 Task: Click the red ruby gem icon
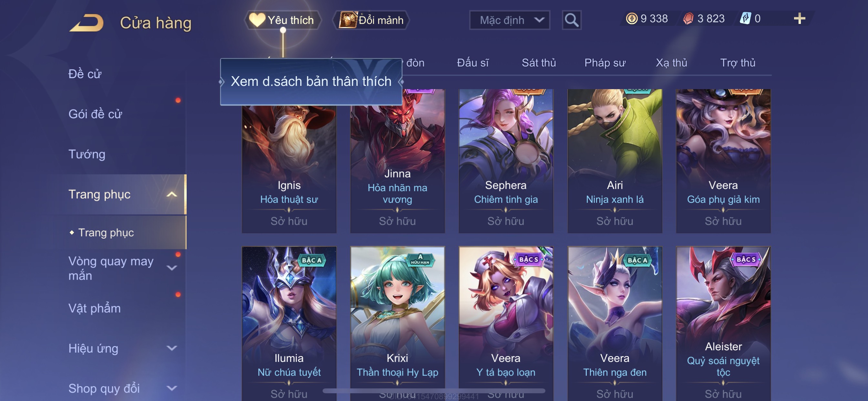click(x=688, y=18)
